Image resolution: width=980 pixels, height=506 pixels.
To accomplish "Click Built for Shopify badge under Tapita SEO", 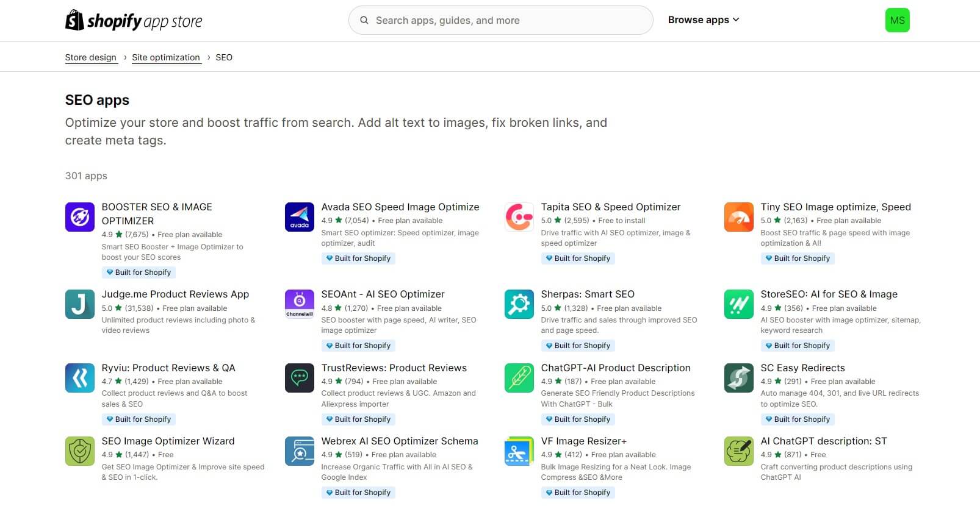I will tap(578, 258).
